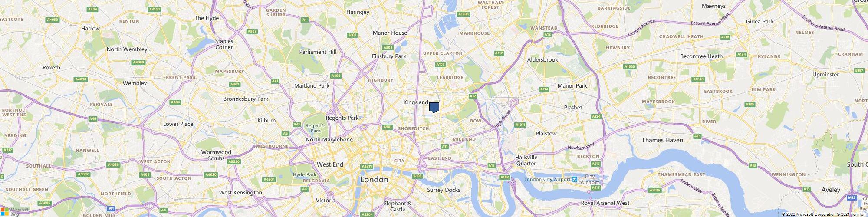
Task: Click the Kingsland place label
Action: 416,102
